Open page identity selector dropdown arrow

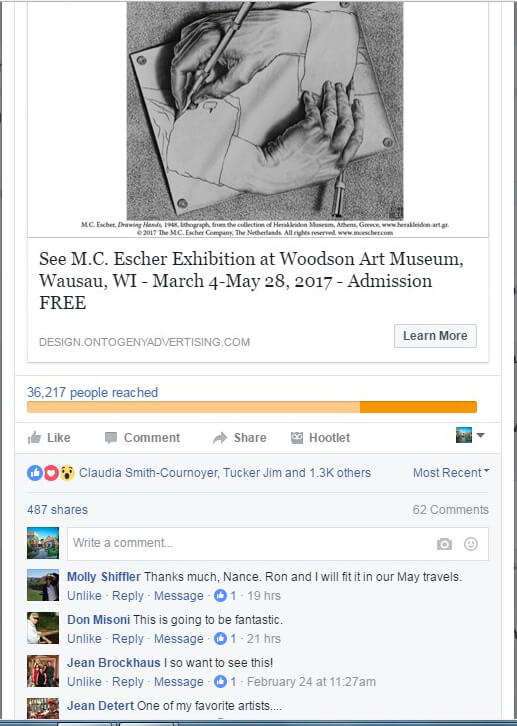(x=480, y=435)
